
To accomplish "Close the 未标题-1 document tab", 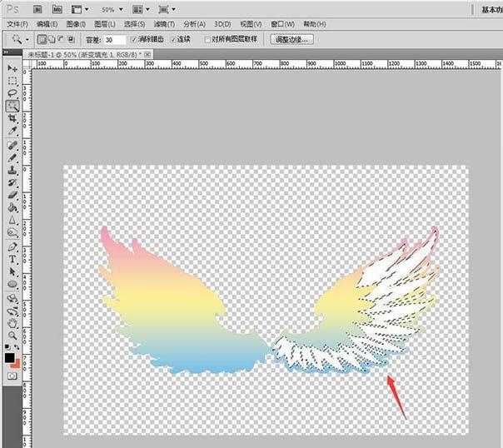I will 147,55.
